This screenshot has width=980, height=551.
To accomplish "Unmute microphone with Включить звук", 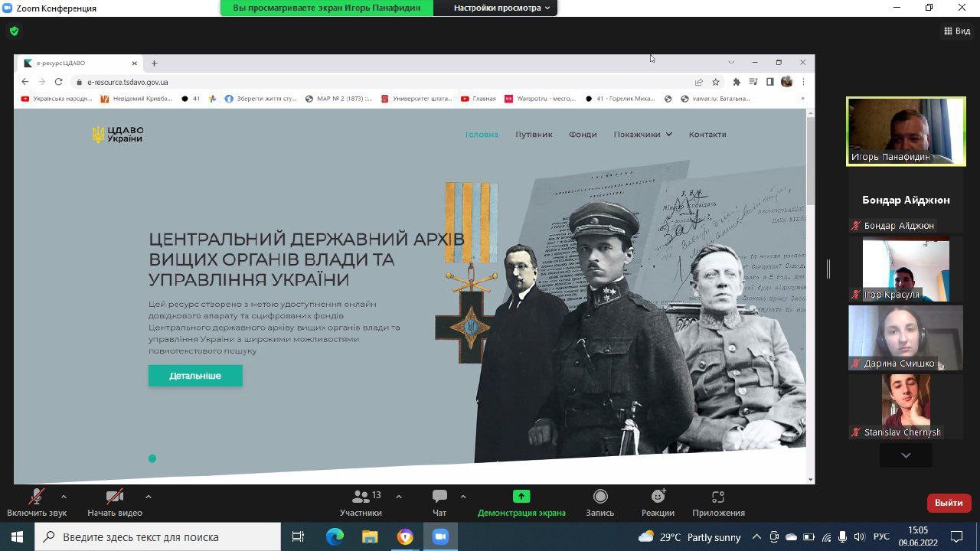I will [36, 497].
